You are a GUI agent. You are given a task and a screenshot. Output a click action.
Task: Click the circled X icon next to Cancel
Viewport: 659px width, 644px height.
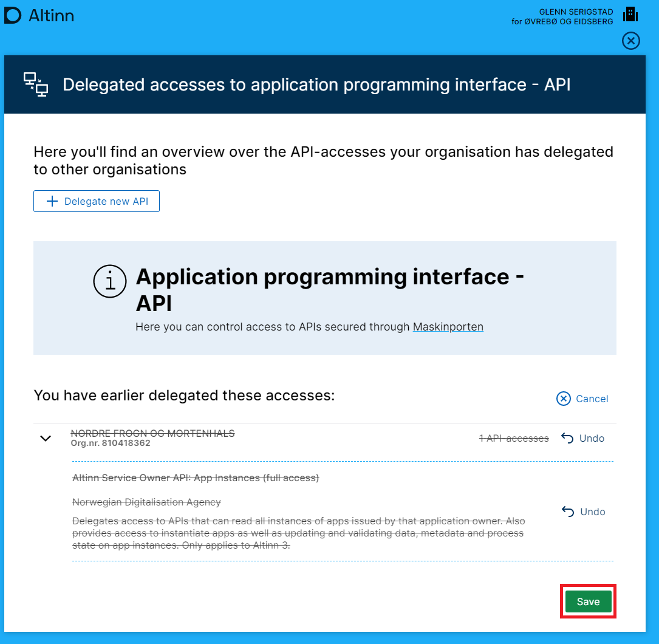tap(564, 399)
